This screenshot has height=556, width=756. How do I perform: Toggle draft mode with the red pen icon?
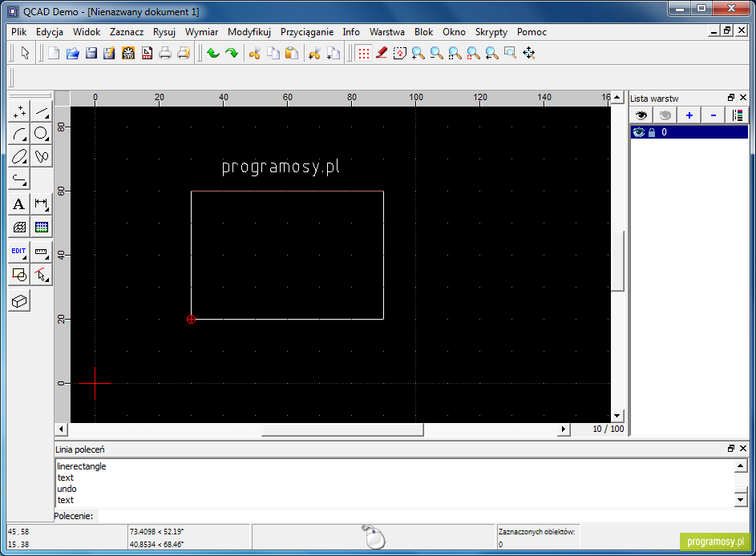click(x=382, y=53)
